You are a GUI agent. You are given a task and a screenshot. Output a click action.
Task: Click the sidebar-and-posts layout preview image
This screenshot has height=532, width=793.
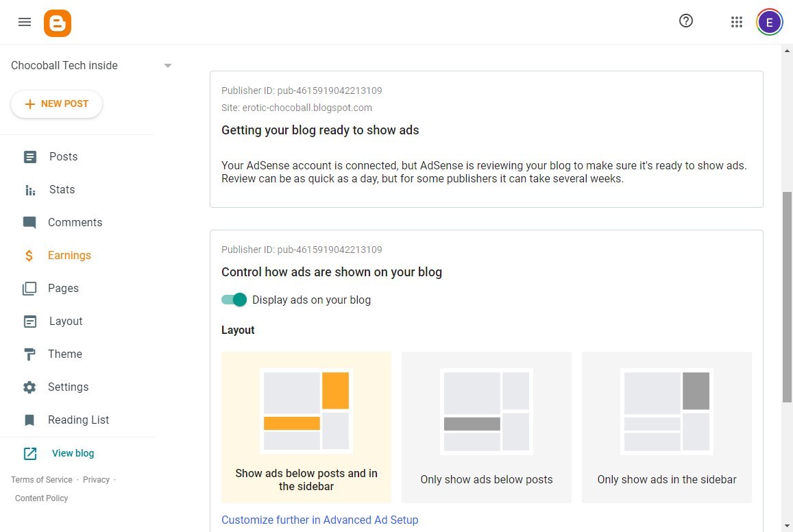tap(306, 411)
